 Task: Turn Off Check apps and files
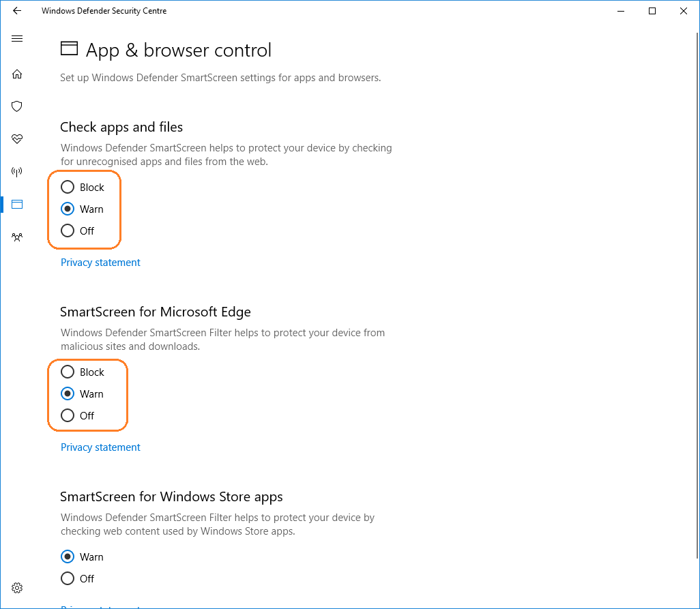click(68, 231)
